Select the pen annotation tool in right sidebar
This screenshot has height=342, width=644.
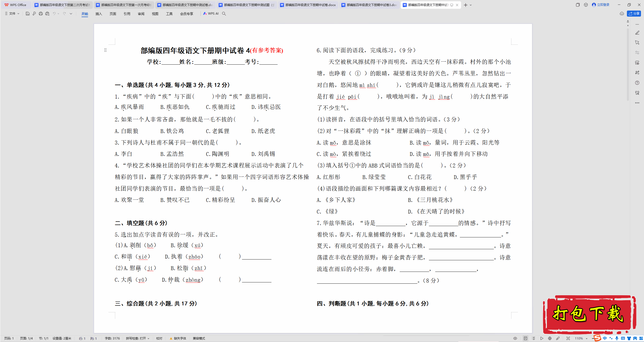(x=637, y=33)
